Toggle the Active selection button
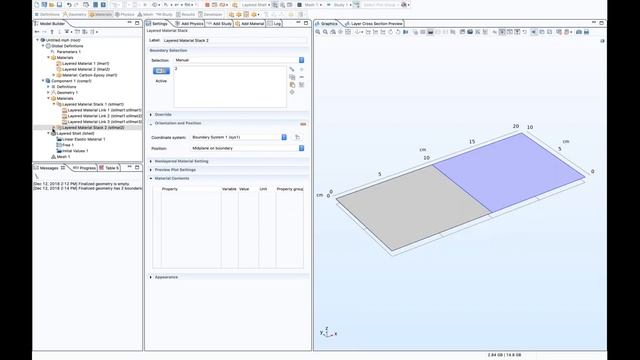The height and width of the screenshot is (360, 640). click(x=161, y=71)
